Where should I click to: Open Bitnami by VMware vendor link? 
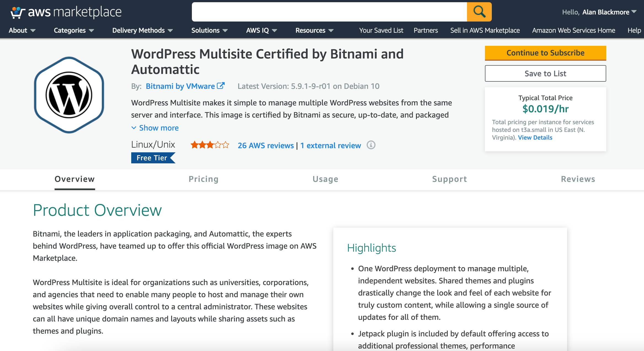(x=180, y=86)
